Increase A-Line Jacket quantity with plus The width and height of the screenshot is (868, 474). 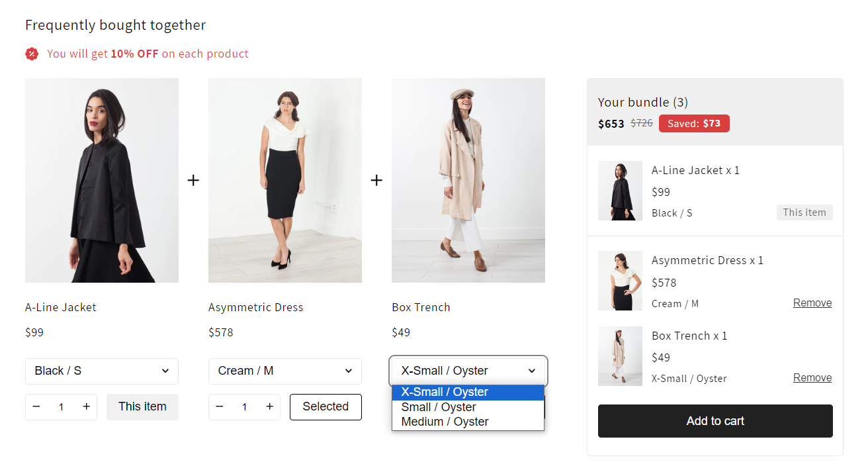click(x=86, y=406)
